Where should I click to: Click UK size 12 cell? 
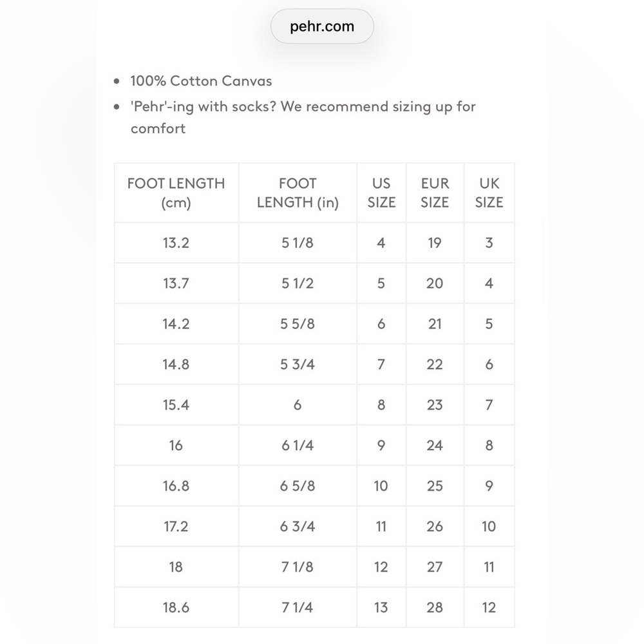tap(489, 607)
